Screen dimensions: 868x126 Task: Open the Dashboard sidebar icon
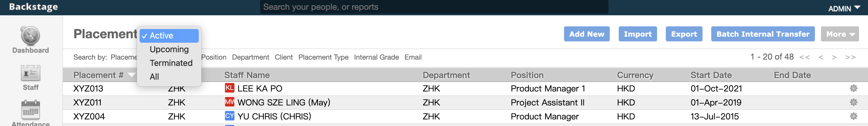(30, 36)
